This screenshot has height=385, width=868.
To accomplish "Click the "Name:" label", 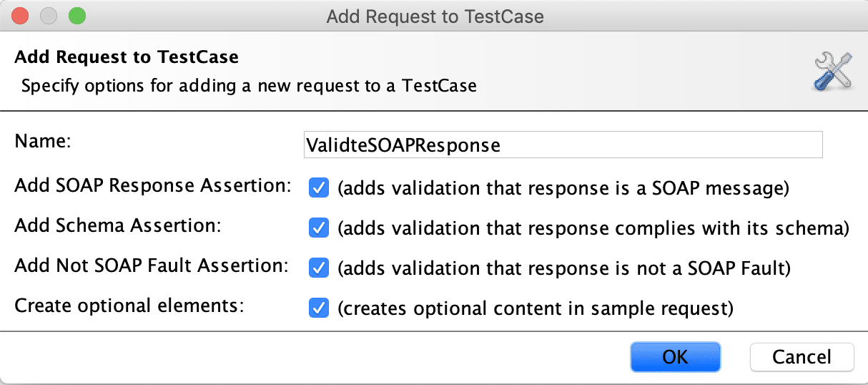I will [x=43, y=142].
